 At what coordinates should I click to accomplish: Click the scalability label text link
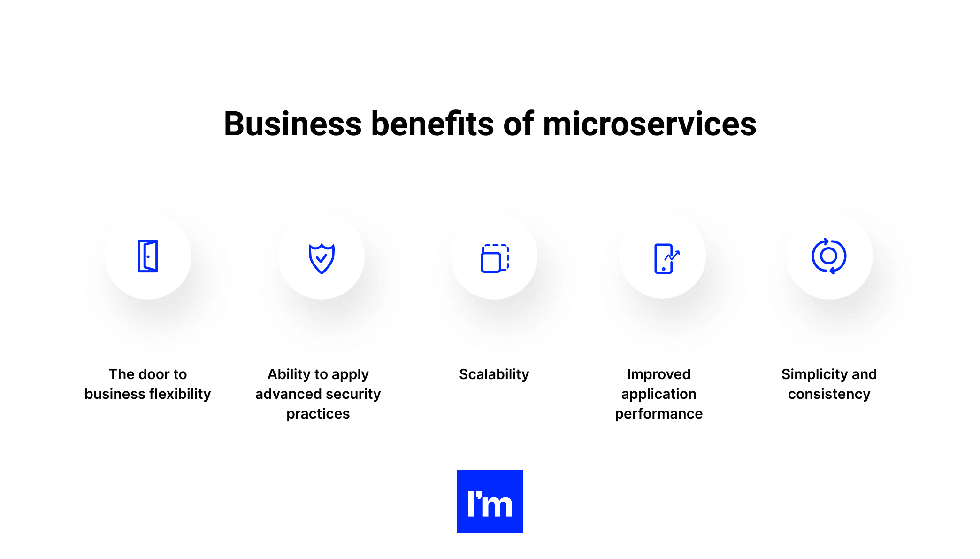(493, 374)
